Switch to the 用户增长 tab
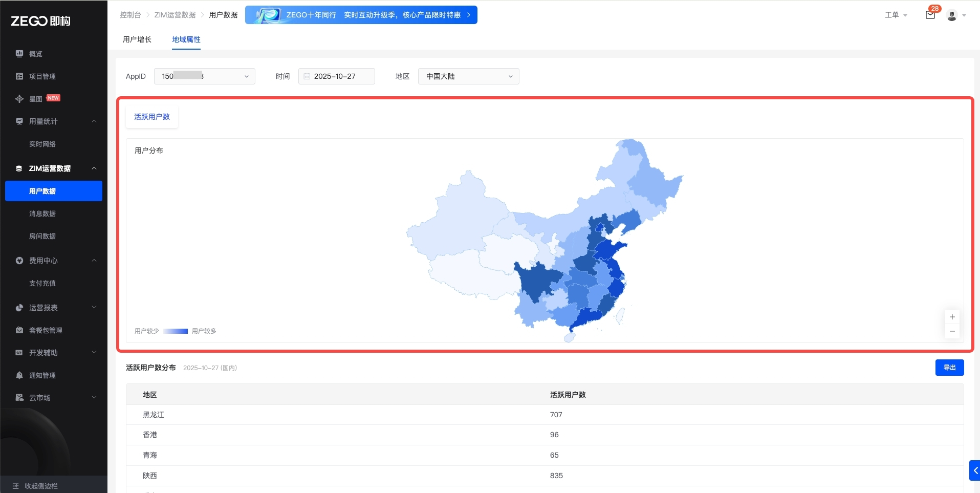This screenshot has height=493, width=980. pyautogui.click(x=137, y=39)
